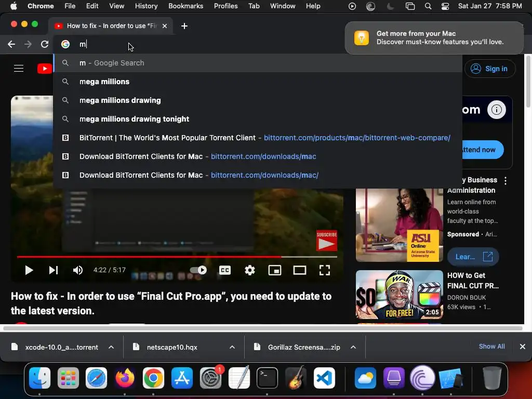This screenshot has width=532, height=399.
Task: Close the downloads bar
Action: [x=523, y=347]
